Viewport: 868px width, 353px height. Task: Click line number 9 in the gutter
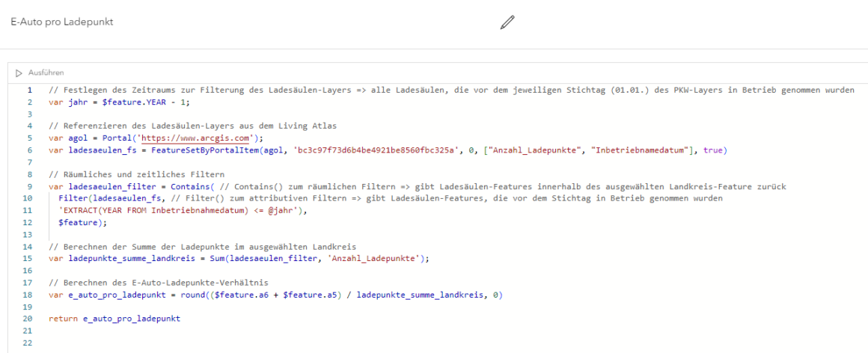[30, 186]
